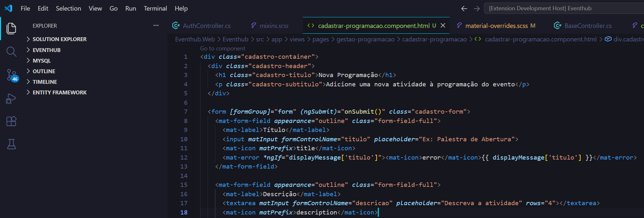This screenshot has width=644, height=218.
Task: Click line number 12 in the gutter
Action: click(184, 158)
